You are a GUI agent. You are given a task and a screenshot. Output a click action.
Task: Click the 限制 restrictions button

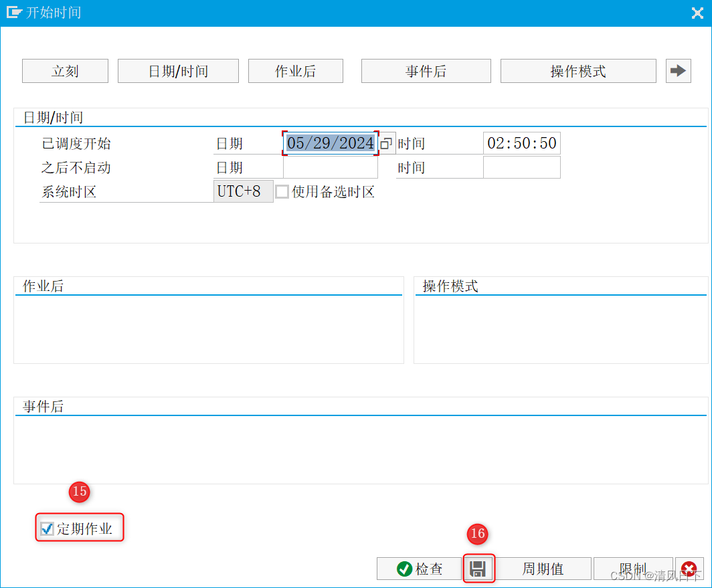pyautogui.click(x=633, y=568)
